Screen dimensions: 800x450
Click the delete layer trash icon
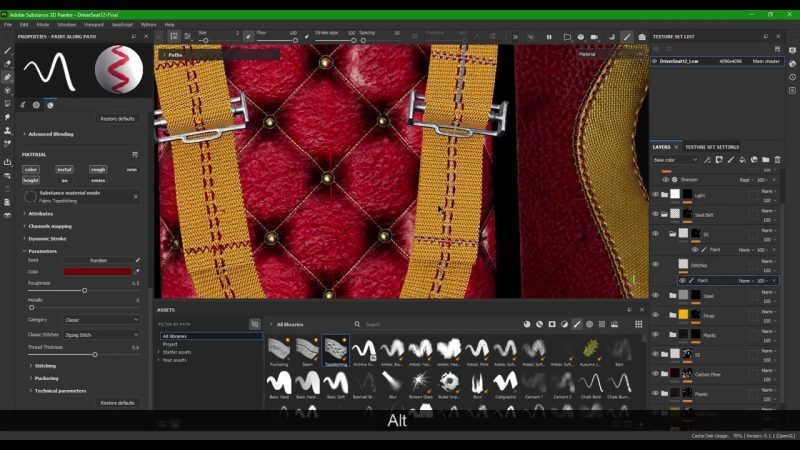777,159
